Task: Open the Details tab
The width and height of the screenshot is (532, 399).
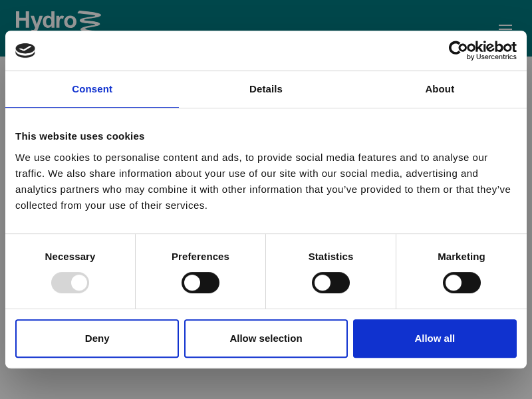Action: [266, 89]
